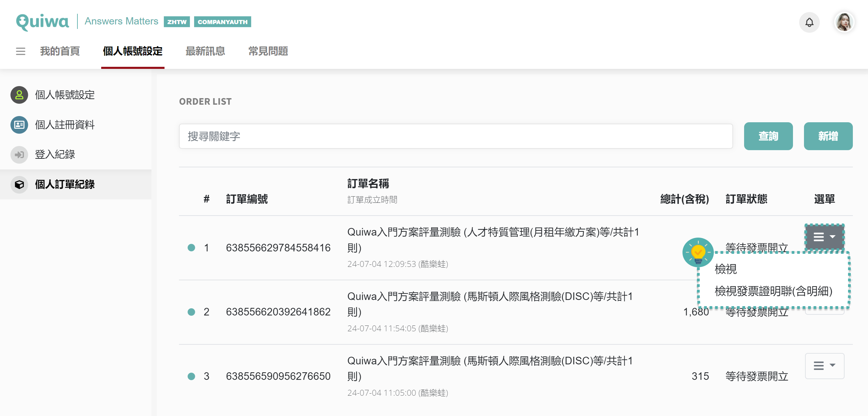Open the 最新訊息 tab

[x=205, y=51]
